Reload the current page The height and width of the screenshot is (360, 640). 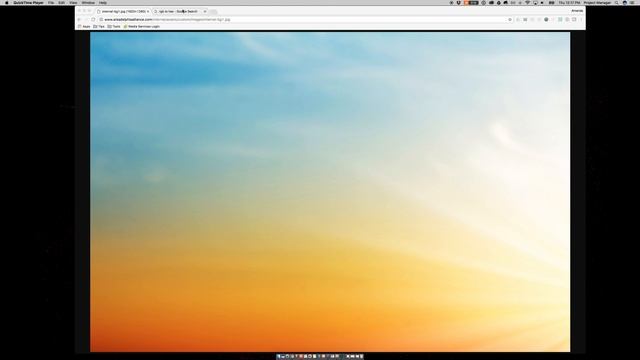pyautogui.click(x=93, y=20)
